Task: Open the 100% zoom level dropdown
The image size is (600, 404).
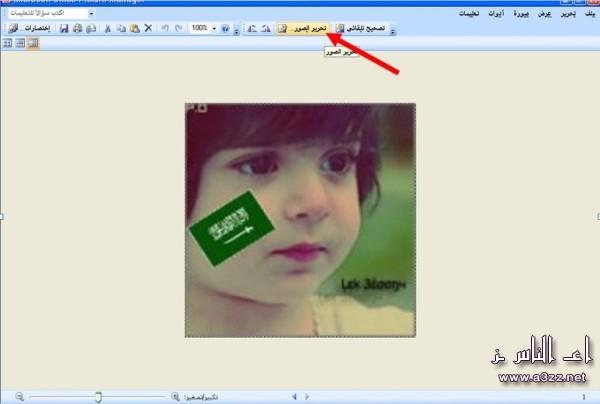Action: tap(213, 29)
